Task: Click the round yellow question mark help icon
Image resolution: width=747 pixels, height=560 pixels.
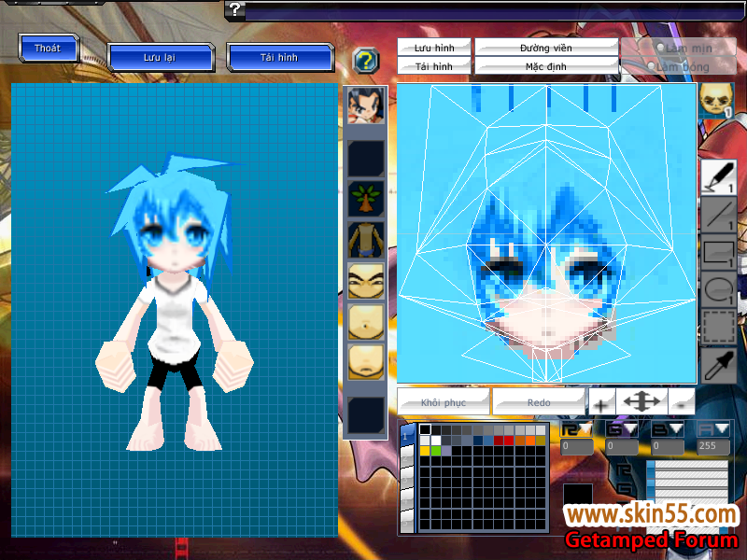Action: [x=365, y=61]
